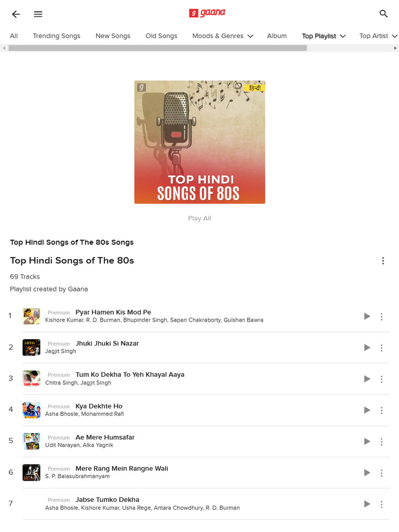Play Jhuki Jhuki Si Nazar
Screen dimensions: 399x532
click(367, 348)
